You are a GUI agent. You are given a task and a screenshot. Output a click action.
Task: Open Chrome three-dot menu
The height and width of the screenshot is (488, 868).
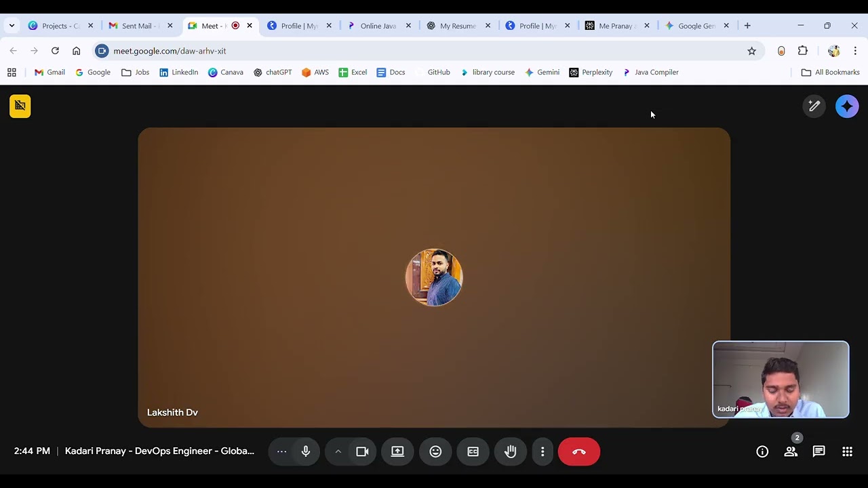pos(855,51)
